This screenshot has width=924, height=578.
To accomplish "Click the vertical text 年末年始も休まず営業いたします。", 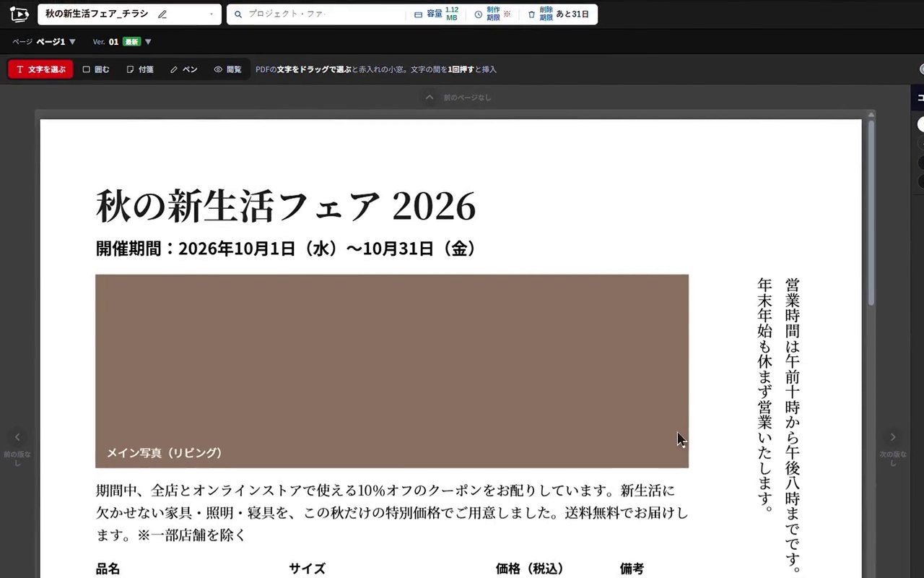I will tap(765, 395).
